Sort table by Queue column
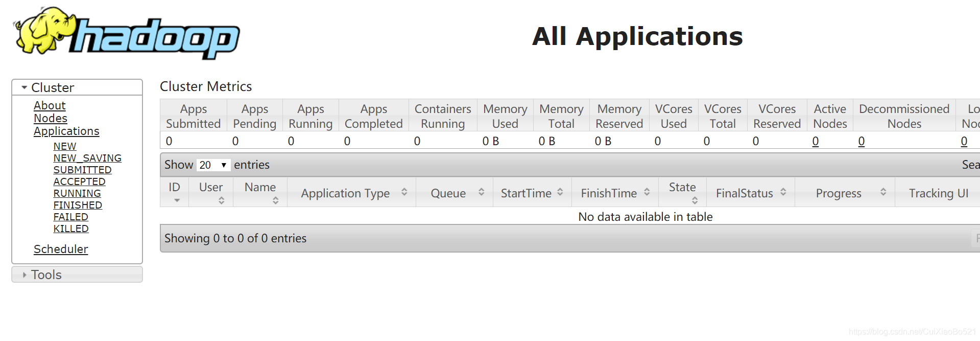980x341 pixels. tap(455, 192)
